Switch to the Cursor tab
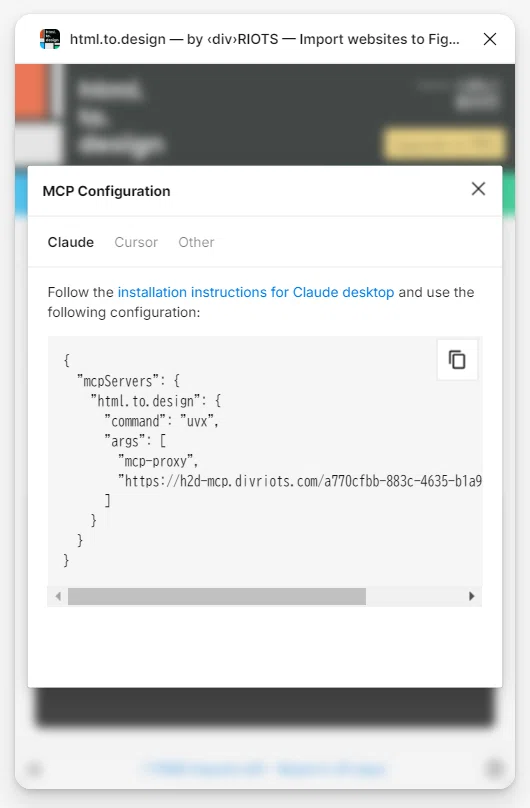The width and height of the screenshot is (530, 808). pyautogui.click(x=136, y=242)
